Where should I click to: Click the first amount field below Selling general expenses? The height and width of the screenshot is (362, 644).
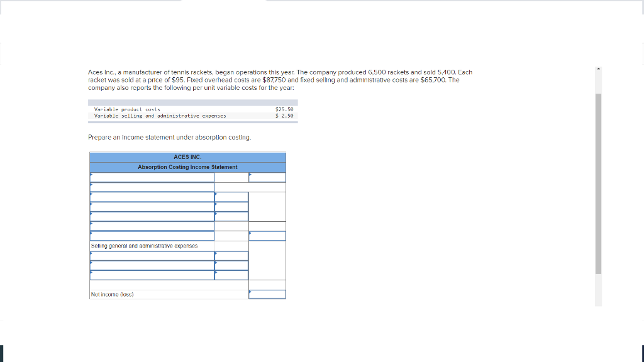231,256
